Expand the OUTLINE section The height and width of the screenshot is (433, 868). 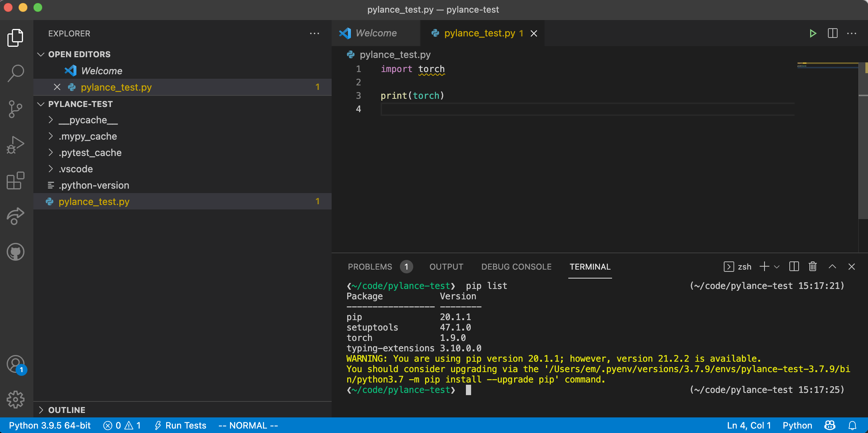tap(67, 410)
